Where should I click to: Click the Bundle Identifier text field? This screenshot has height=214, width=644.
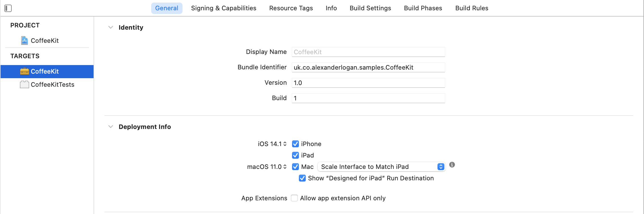tap(368, 67)
